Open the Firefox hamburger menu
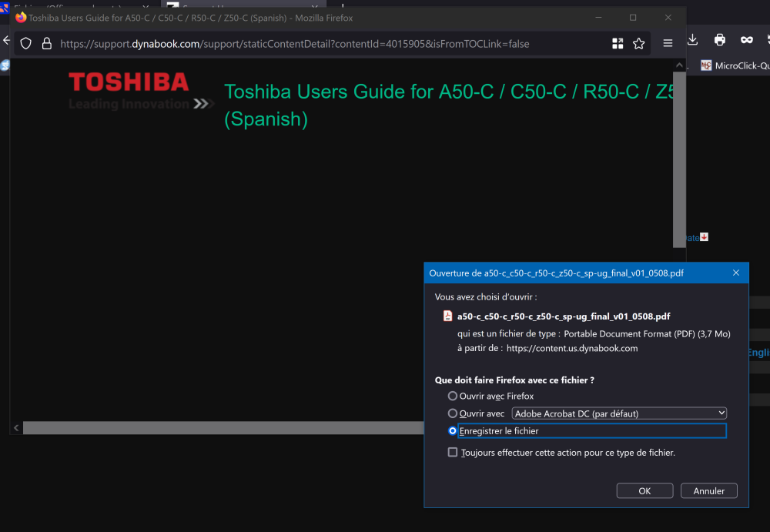 (x=668, y=44)
